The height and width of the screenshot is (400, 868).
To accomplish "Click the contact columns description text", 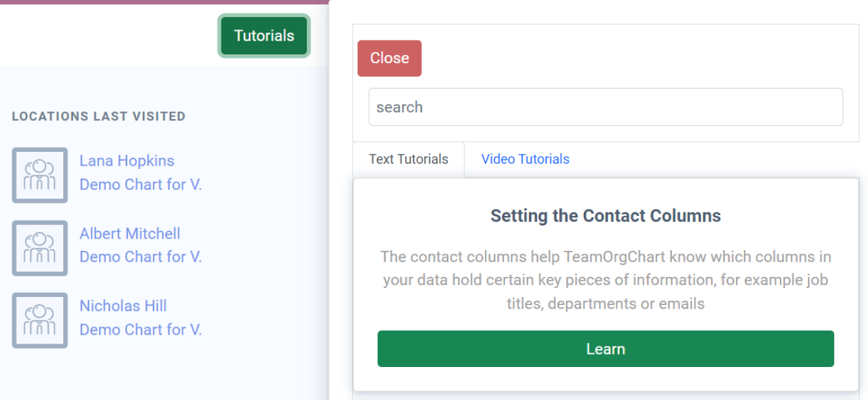I will click(605, 280).
